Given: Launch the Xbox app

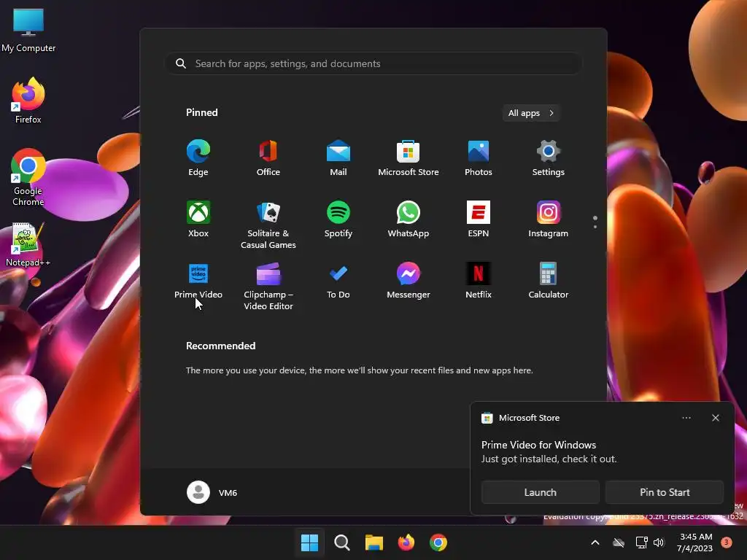Looking at the screenshot, I should pos(198,219).
